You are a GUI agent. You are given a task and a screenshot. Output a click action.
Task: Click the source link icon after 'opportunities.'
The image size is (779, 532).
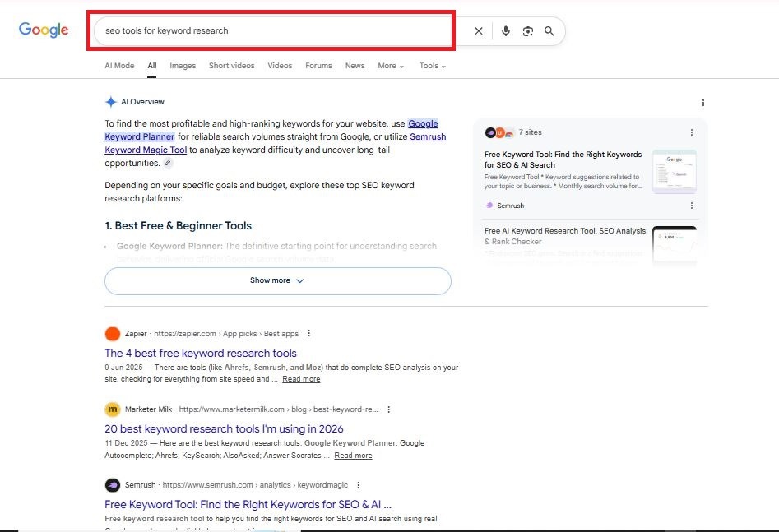(168, 163)
